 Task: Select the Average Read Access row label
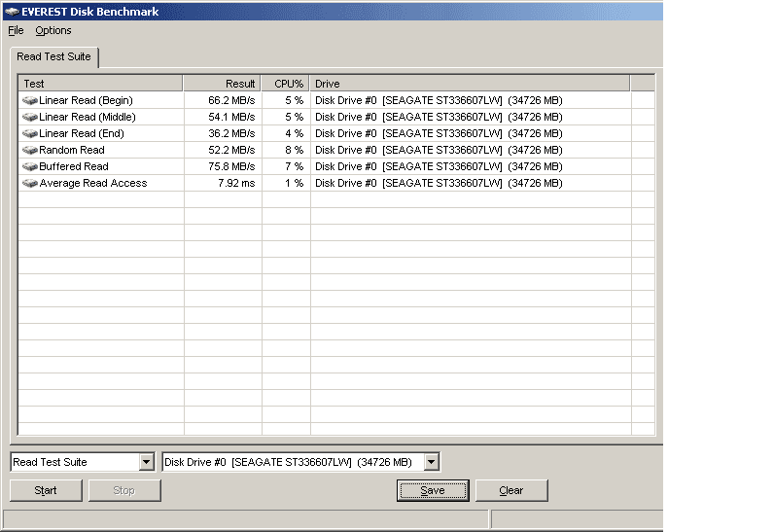point(92,183)
